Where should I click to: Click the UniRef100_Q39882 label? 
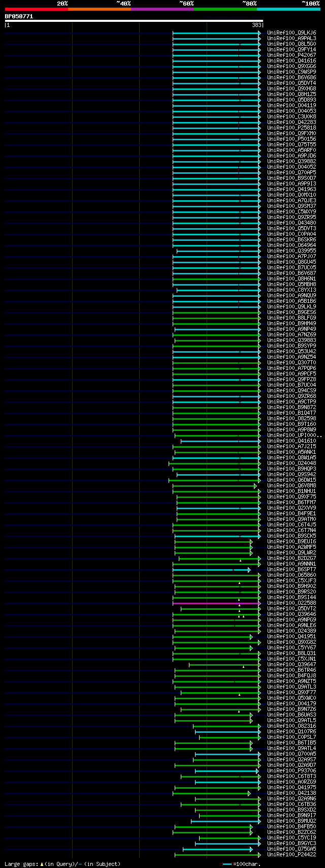click(291, 162)
